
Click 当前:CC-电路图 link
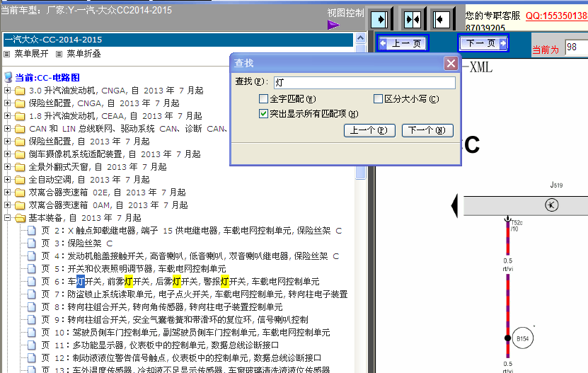pos(47,78)
